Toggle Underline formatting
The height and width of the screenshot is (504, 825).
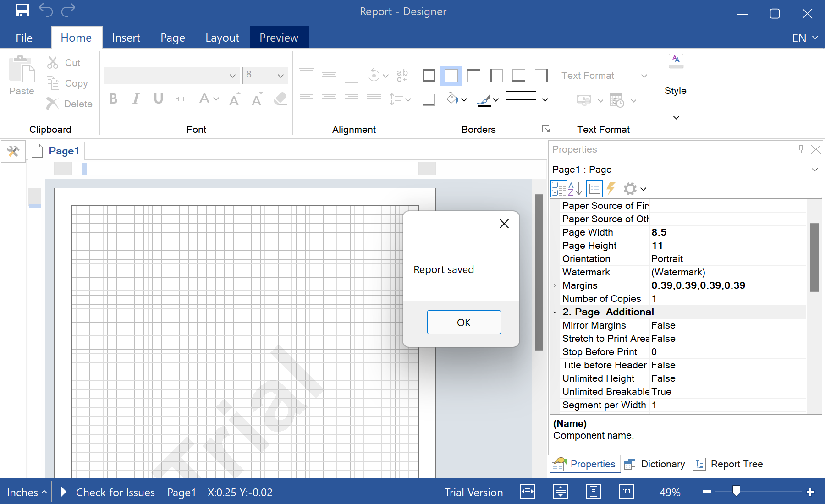[159, 99]
